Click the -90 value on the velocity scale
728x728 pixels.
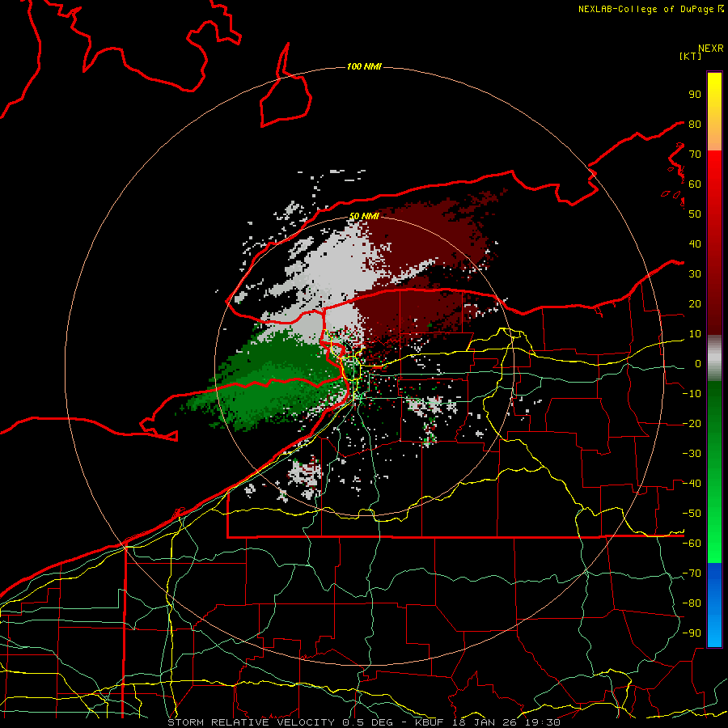point(692,633)
